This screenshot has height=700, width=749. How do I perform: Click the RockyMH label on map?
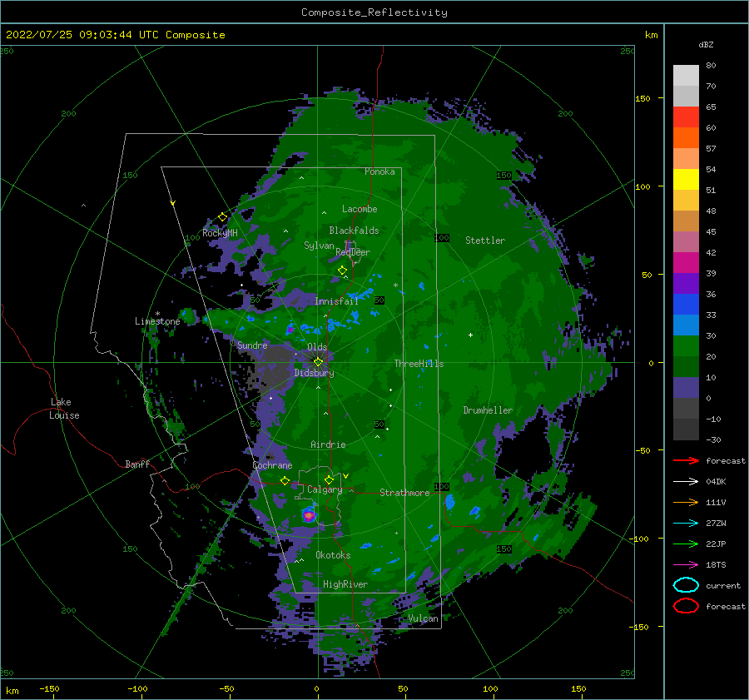pos(220,233)
